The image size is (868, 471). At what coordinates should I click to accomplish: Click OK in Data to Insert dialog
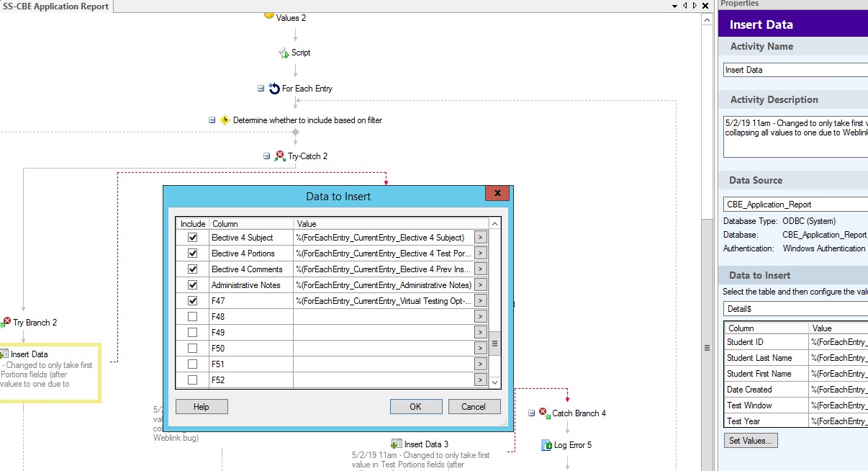click(415, 407)
